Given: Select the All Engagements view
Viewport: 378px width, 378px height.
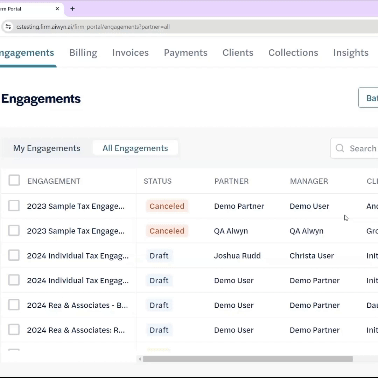Looking at the screenshot, I should pyautogui.click(x=135, y=148).
